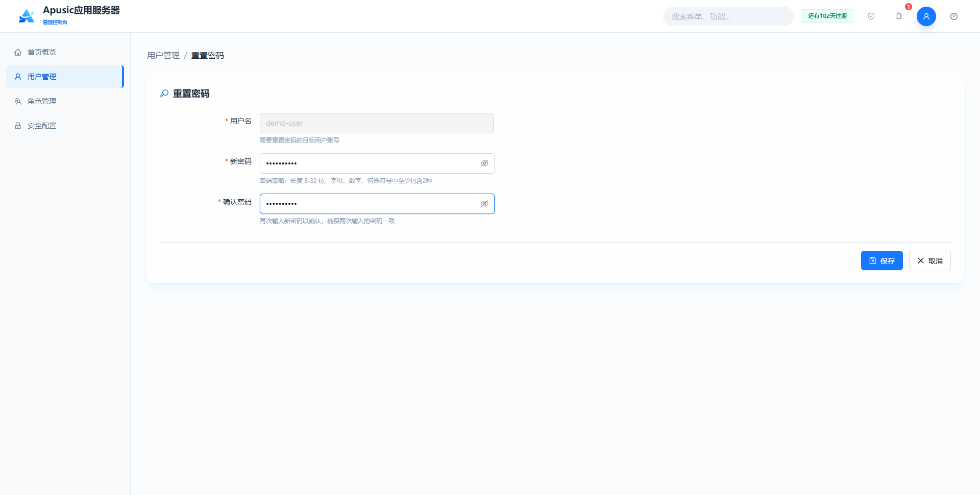Open the notifications bell icon

pos(899,16)
